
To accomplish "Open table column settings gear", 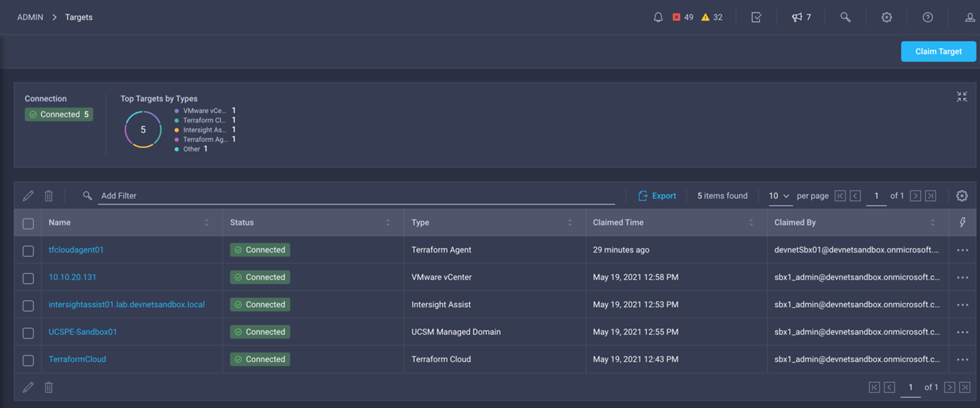I will (961, 195).
